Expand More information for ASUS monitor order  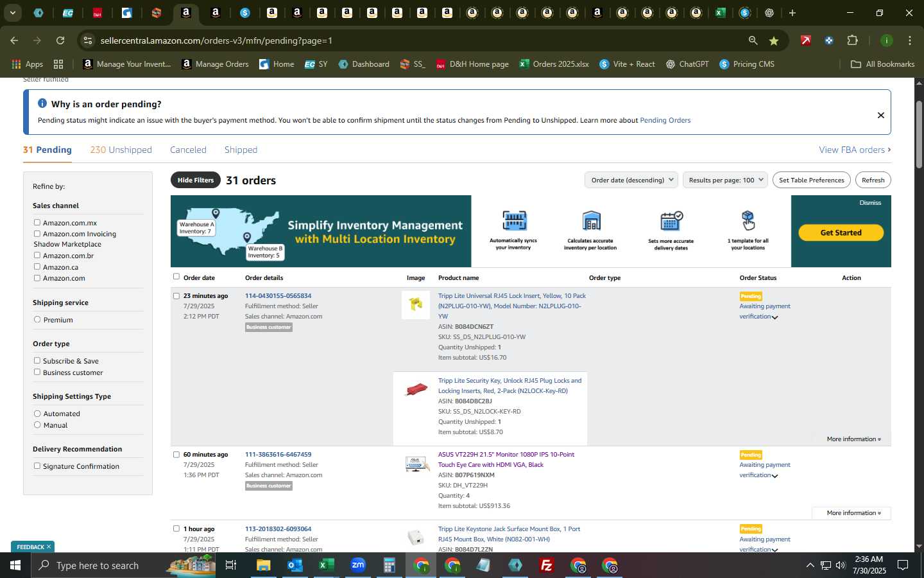pyautogui.click(x=853, y=513)
